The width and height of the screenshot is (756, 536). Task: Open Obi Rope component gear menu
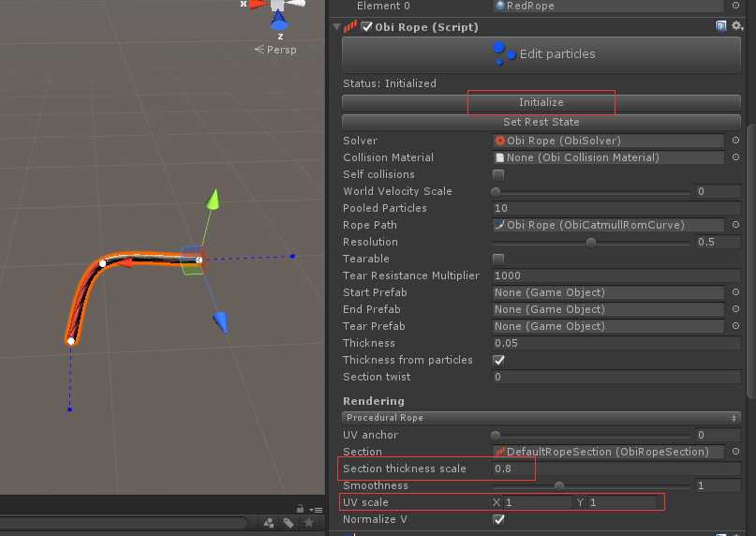click(x=737, y=26)
